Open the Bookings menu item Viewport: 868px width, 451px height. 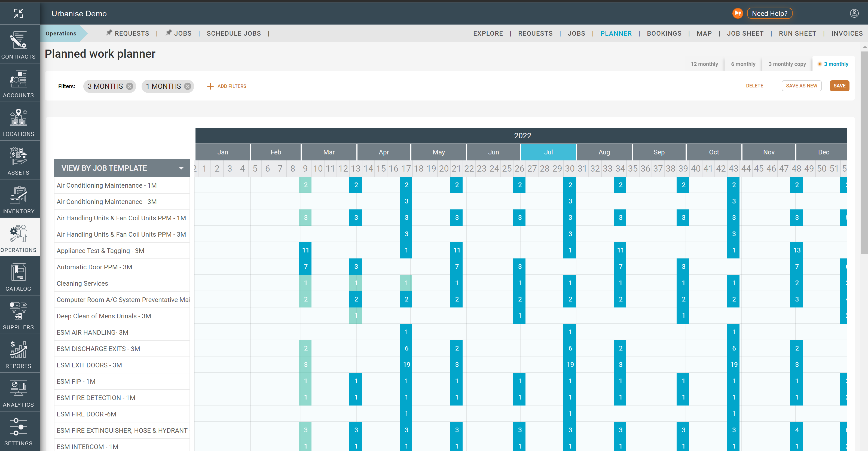pyautogui.click(x=664, y=33)
